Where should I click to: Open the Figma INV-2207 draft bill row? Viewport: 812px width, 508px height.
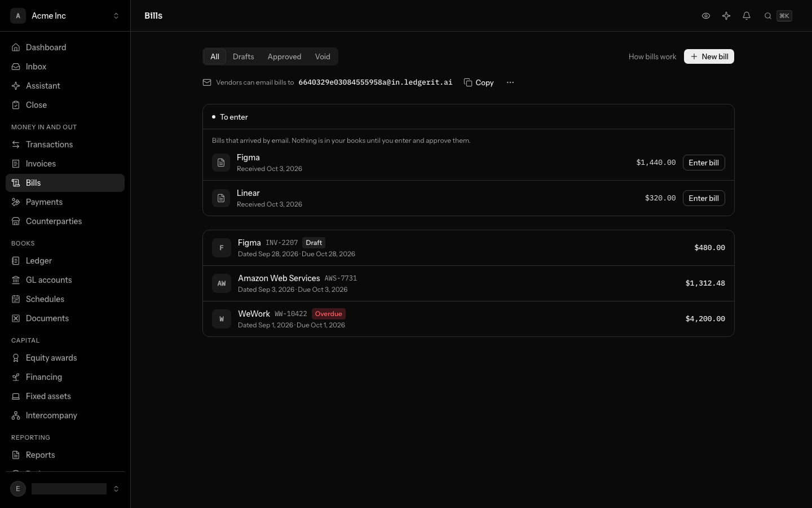pyautogui.click(x=469, y=248)
